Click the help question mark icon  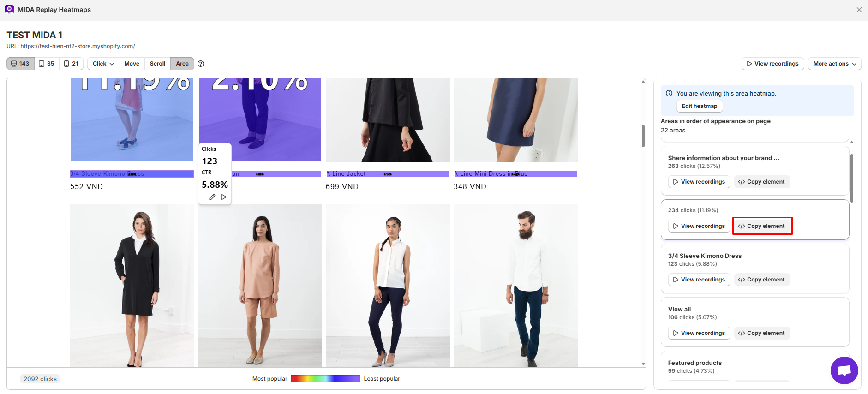pyautogui.click(x=201, y=64)
